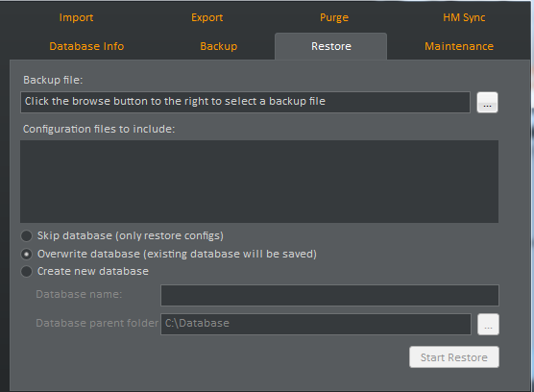Switch to the Backup tab
534x392 pixels.
point(219,46)
